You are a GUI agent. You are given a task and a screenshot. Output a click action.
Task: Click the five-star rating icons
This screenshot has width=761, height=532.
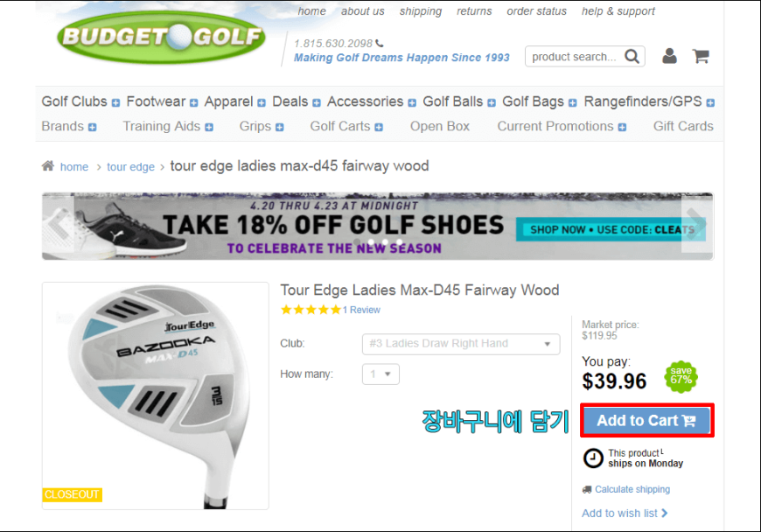click(311, 310)
